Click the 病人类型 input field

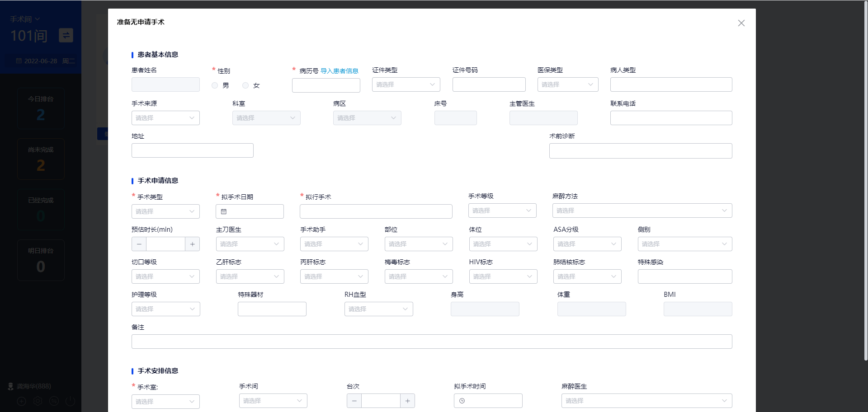click(671, 84)
